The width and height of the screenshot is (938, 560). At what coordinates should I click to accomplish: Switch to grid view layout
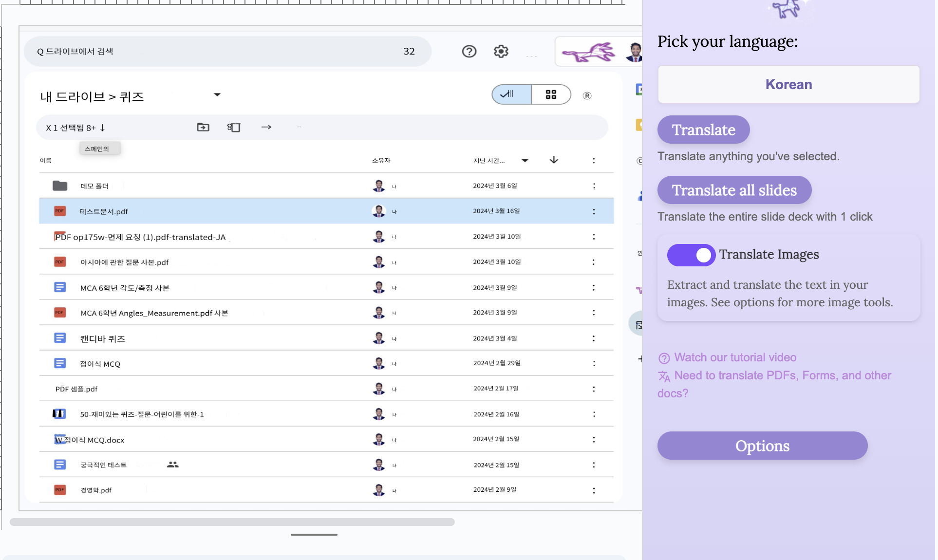551,94
